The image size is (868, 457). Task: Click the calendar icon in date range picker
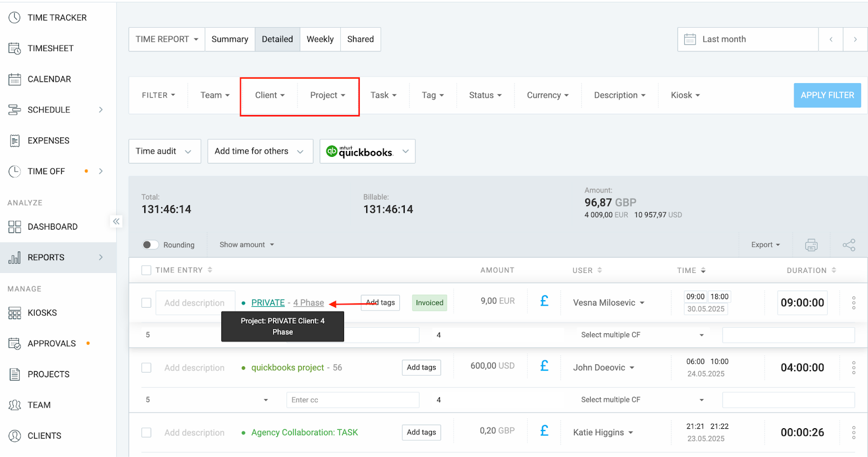click(x=690, y=39)
